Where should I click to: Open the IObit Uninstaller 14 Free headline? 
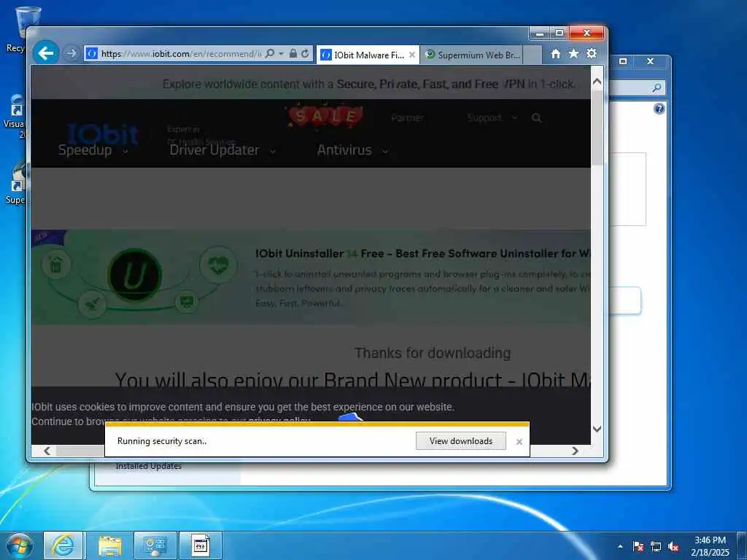coord(422,254)
